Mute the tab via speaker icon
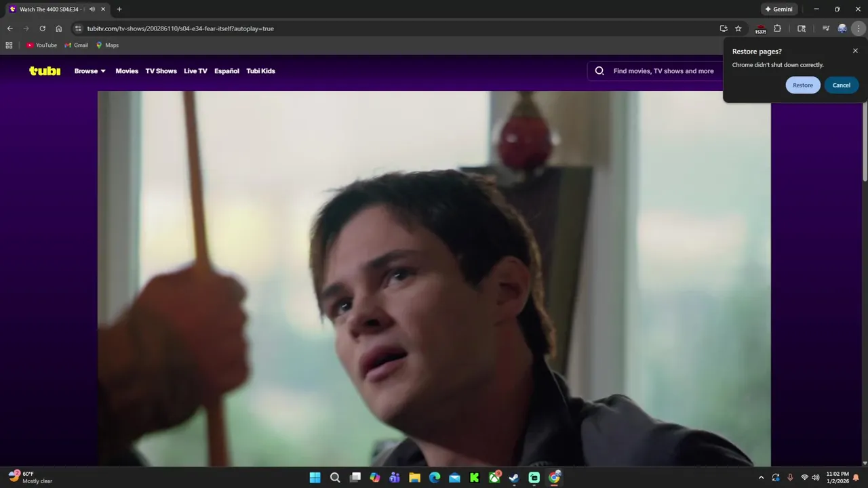Image resolution: width=868 pixels, height=488 pixels. (x=92, y=9)
